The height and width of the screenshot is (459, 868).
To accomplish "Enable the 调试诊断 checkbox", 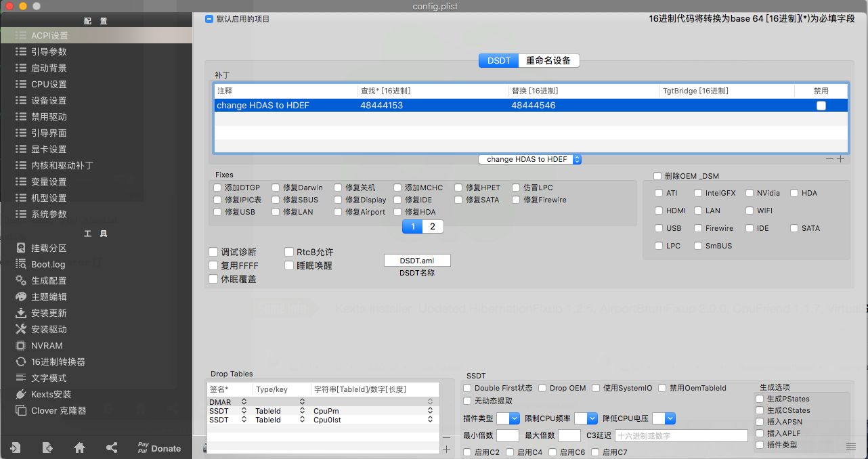I will click(213, 252).
